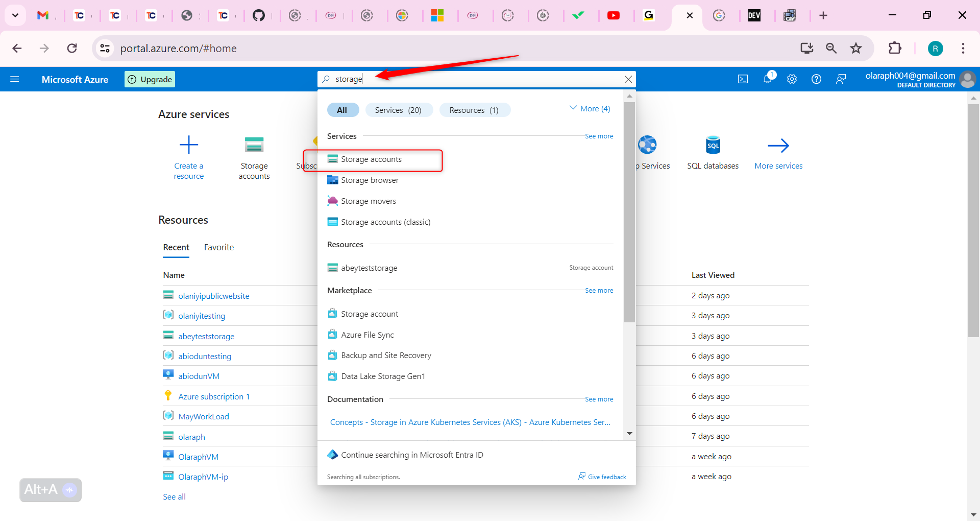Bookmark the page using the star icon
Screen dimensions: 980x521
point(856,48)
